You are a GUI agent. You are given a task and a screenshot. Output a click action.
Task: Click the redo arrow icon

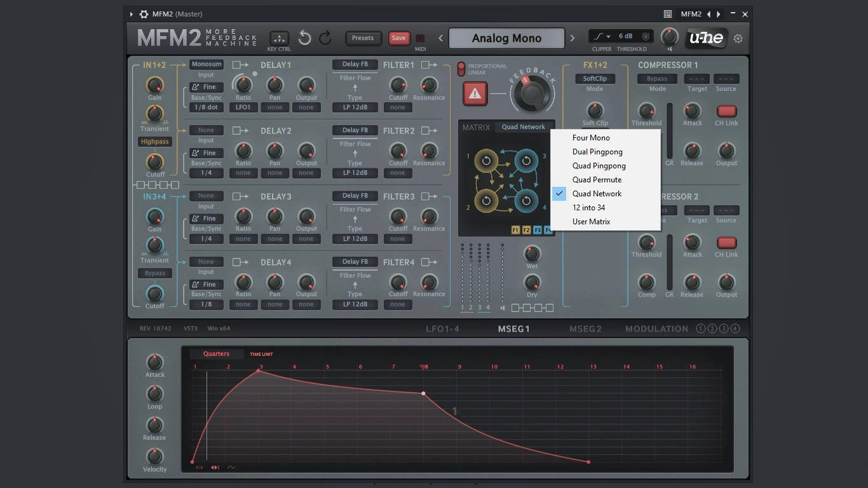pos(325,38)
